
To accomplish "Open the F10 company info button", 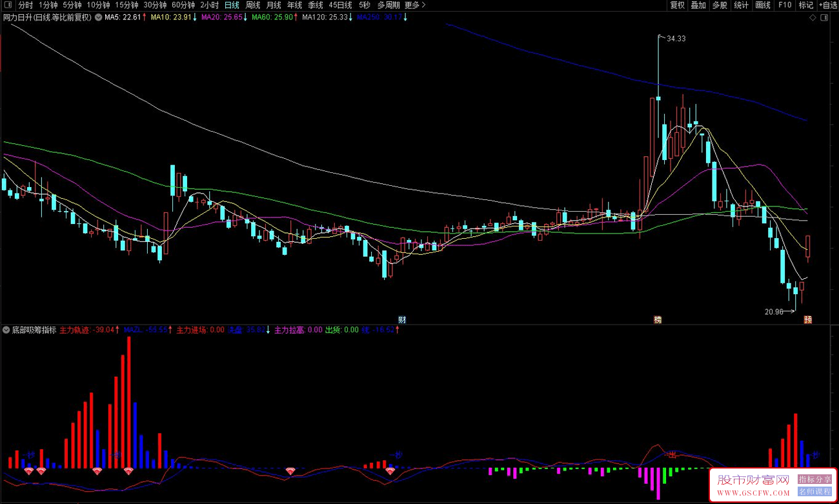I will click(784, 5).
